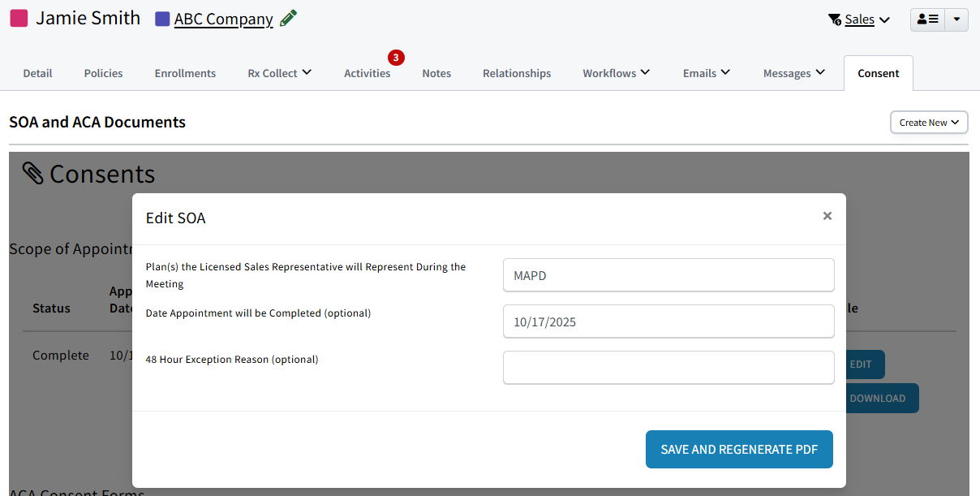Screen dimensions: 980x496
Task: Switch to the Policies tab
Action: click(x=103, y=72)
